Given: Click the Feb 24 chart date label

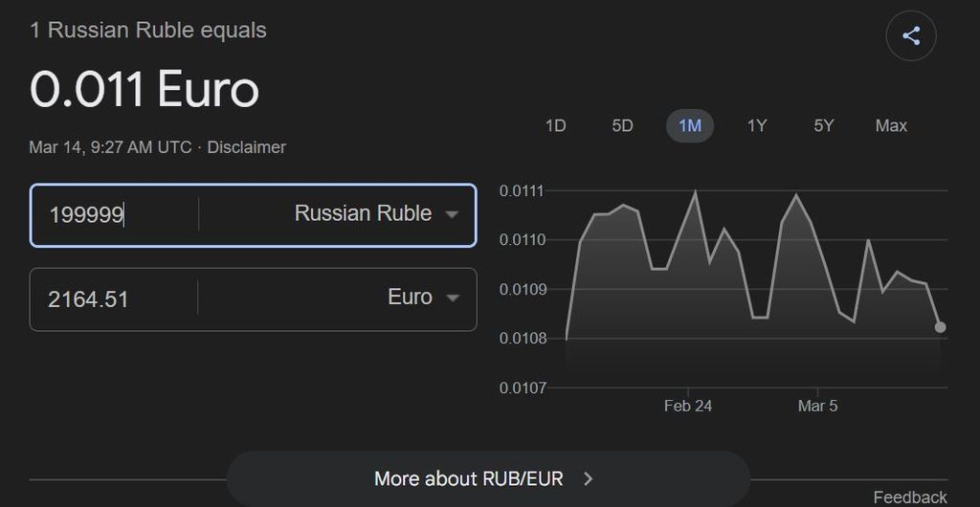Looking at the screenshot, I should point(687,406).
